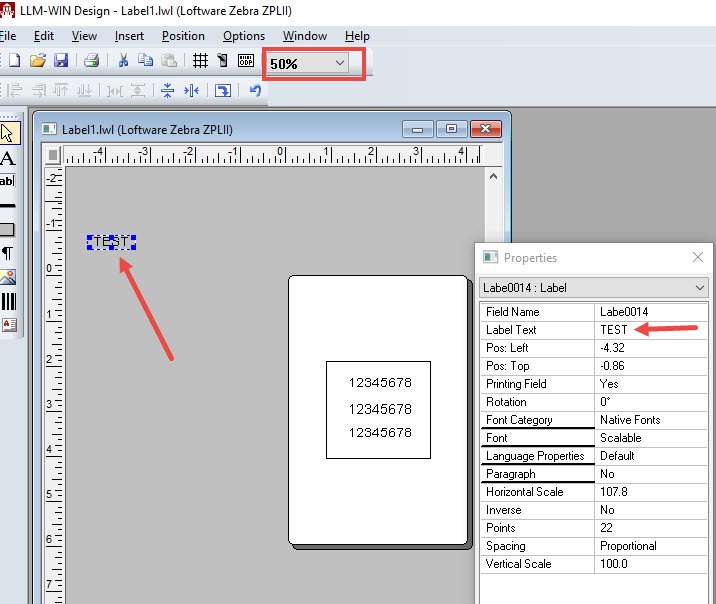Click the Points value 22
The image size is (716, 604).
click(x=650, y=528)
